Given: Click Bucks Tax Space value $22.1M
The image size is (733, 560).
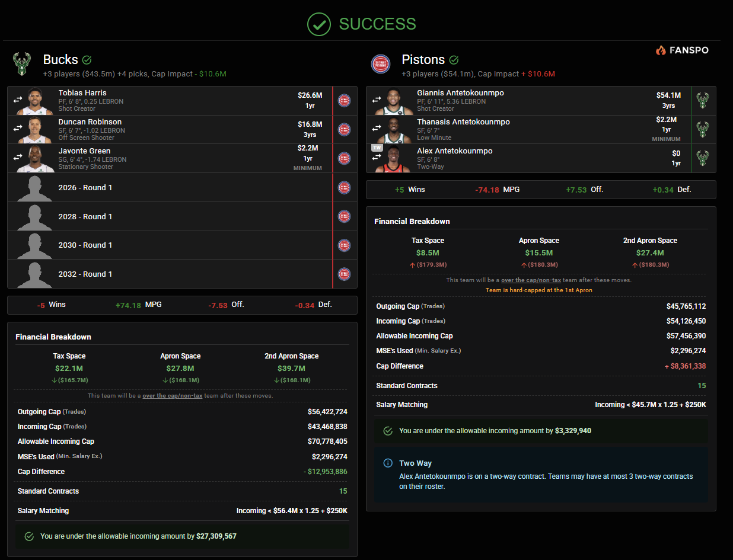Looking at the screenshot, I should click(x=69, y=369).
